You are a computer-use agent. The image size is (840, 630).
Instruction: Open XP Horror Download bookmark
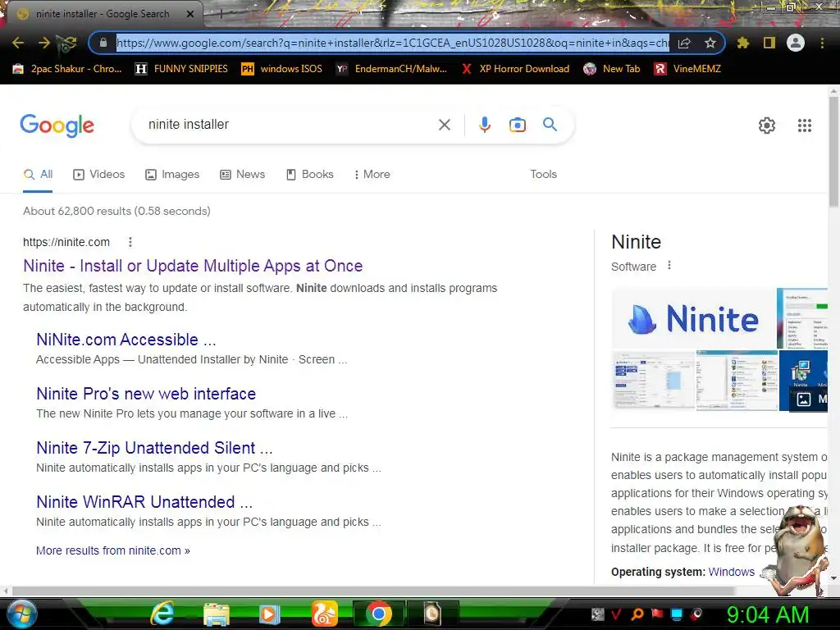tap(515, 69)
